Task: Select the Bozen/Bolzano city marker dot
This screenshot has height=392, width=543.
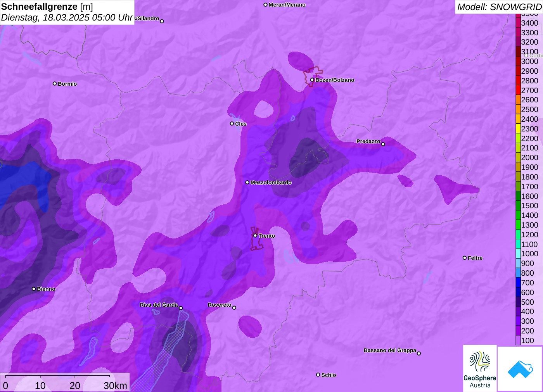Action: point(312,79)
